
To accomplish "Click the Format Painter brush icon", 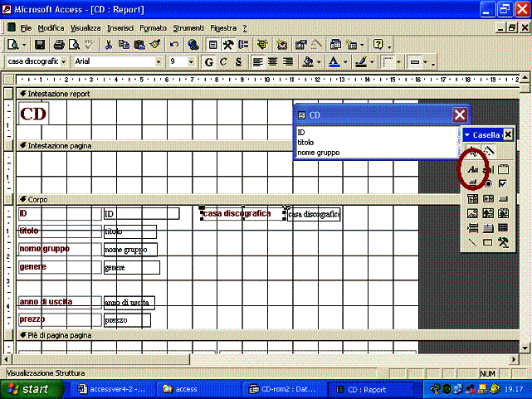I will coord(155,45).
